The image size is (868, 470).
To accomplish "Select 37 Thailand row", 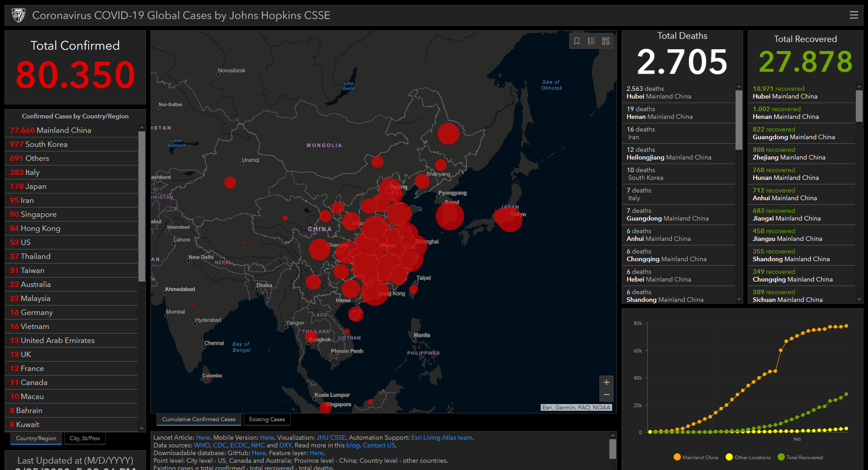I will pos(71,256).
